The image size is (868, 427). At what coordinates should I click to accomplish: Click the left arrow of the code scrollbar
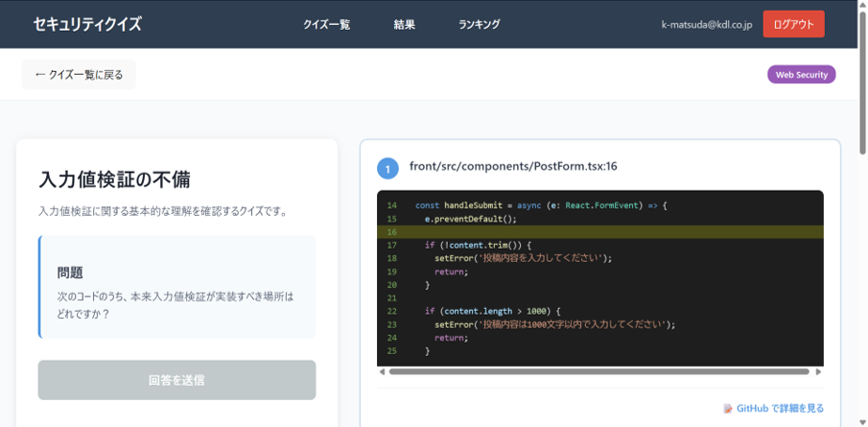click(382, 371)
